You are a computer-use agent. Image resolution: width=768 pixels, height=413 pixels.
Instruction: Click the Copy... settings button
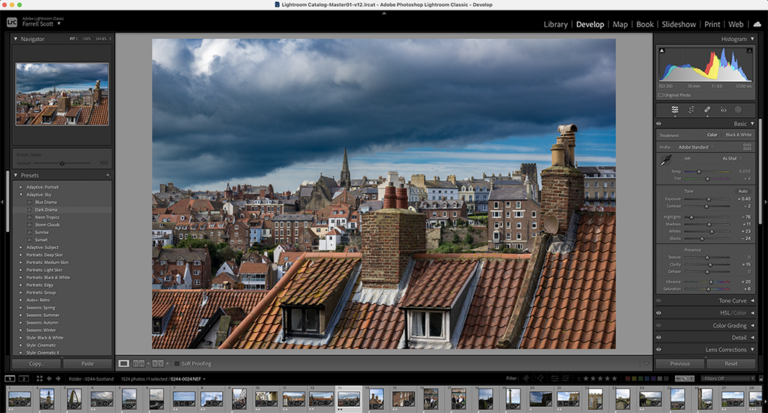pyautogui.click(x=36, y=364)
